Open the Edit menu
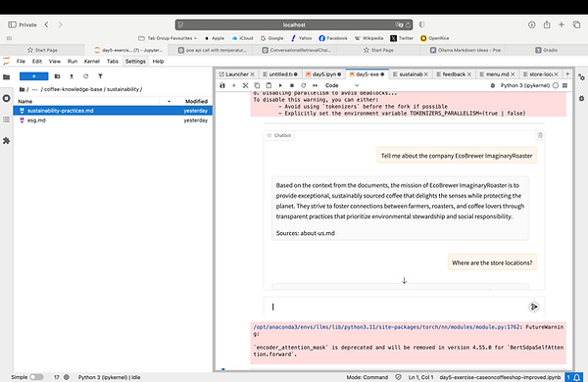 point(37,61)
